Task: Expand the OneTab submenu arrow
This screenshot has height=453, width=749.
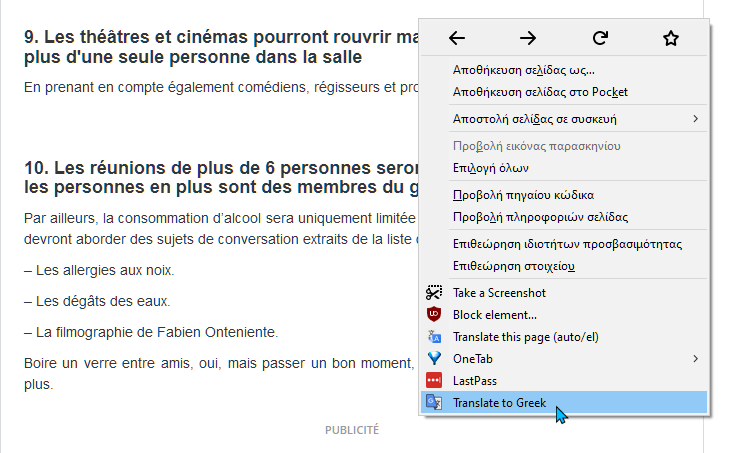Action: pyautogui.click(x=696, y=358)
